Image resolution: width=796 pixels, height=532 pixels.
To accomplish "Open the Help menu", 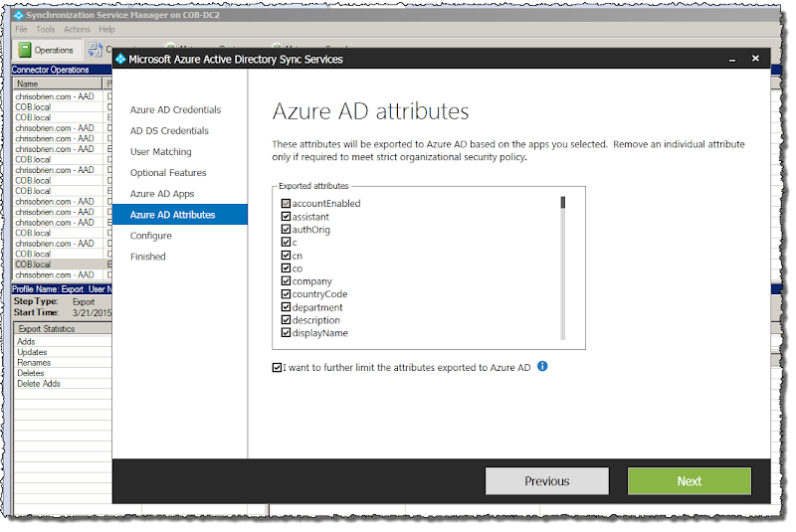I will tap(106, 30).
